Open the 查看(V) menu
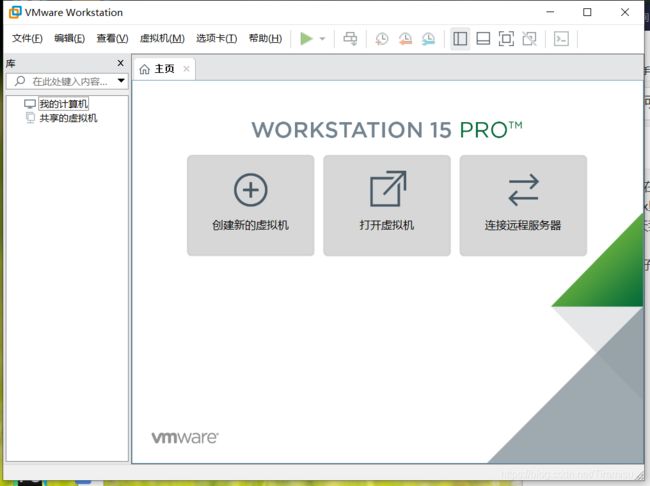The height and width of the screenshot is (486, 650). [112, 39]
